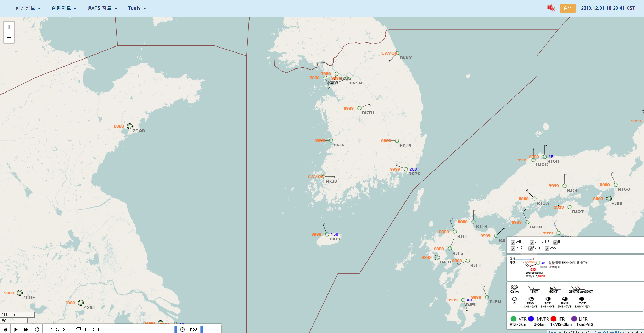
Task: Select the RJOH station marker
Action: tap(545, 157)
